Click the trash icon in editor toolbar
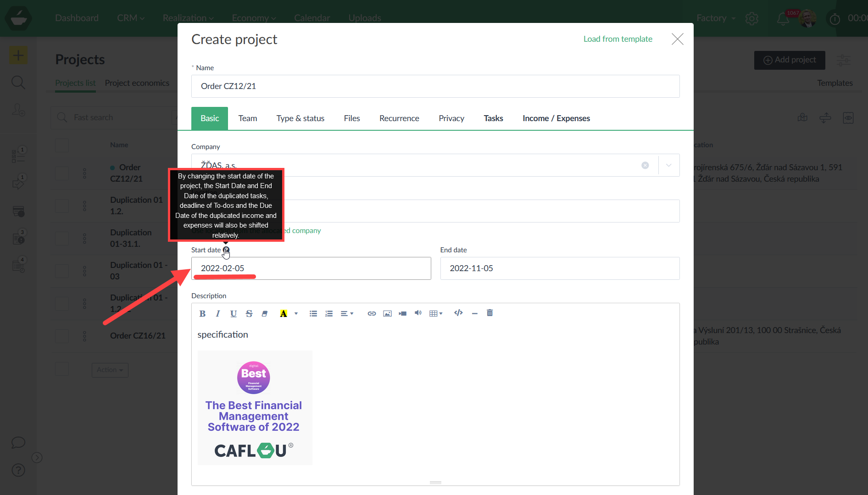The height and width of the screenshot is (495, 868). click(x=490, y=313)
